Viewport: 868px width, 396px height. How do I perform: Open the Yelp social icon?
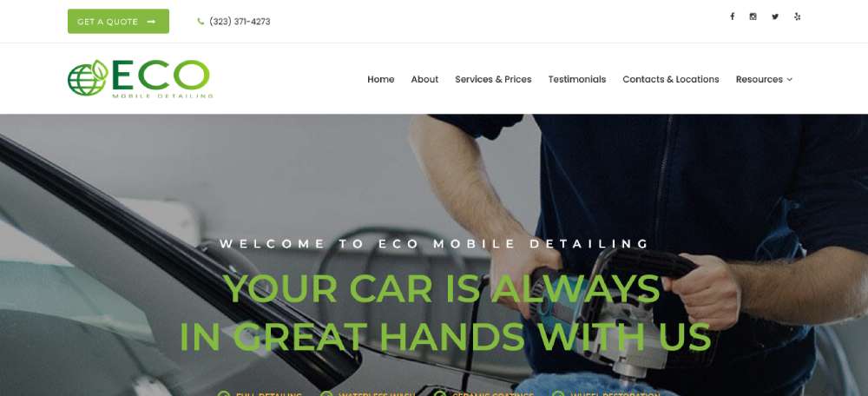[797, 16]
